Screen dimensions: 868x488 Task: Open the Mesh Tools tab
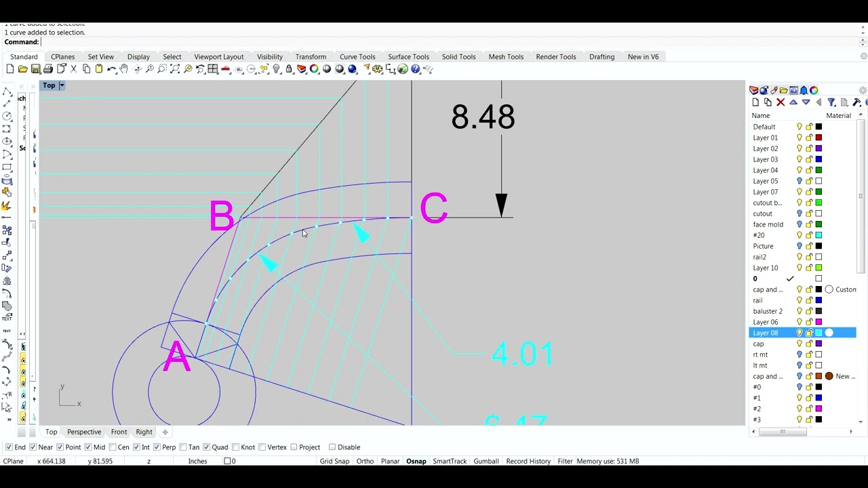click(x=506, y=57)
